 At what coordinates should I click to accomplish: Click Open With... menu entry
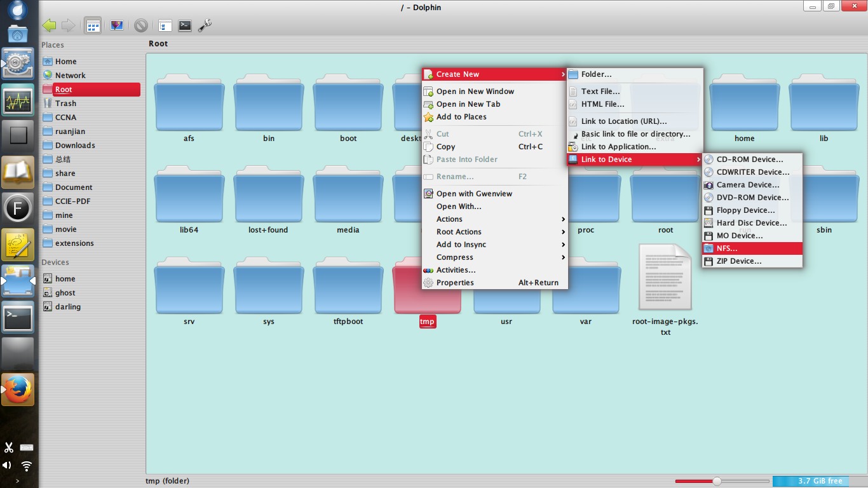(x=494, y=207)
